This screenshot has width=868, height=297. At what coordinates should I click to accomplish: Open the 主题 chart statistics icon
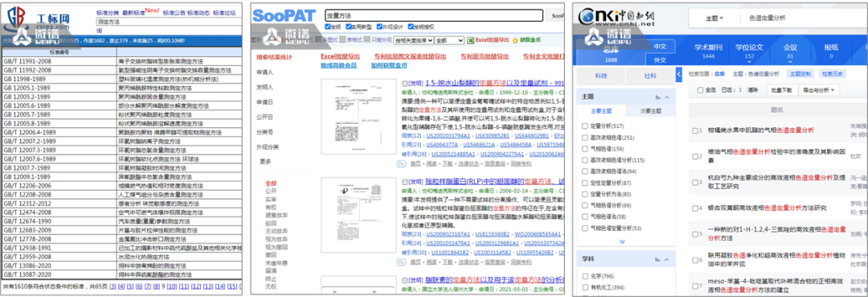[658, 97]
